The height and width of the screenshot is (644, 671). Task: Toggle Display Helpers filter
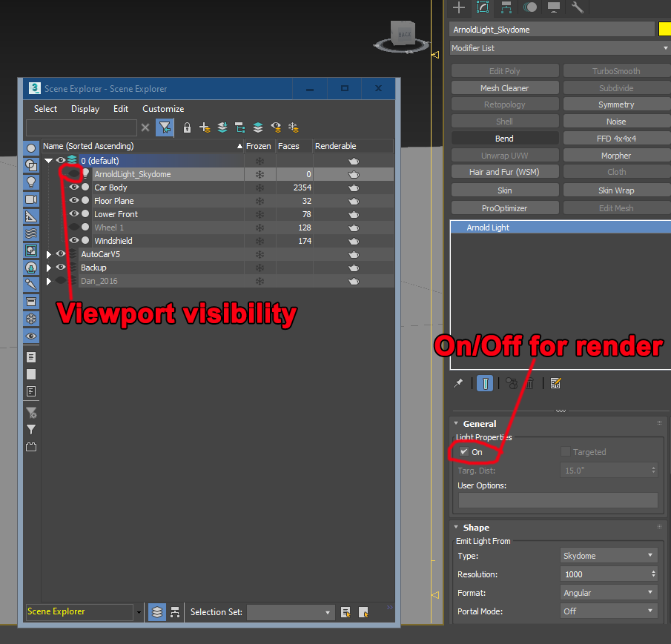coord(31,216)
